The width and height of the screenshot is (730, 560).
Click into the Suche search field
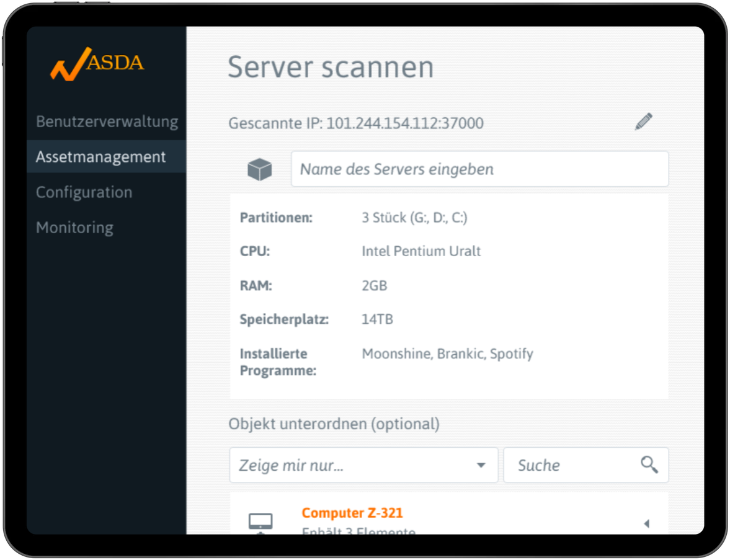tap(571, 465)
